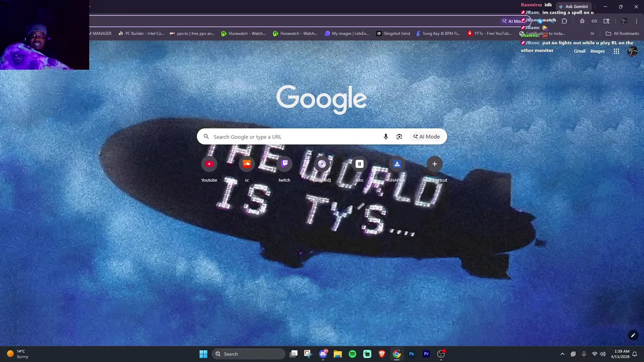Click the link chain icon in the Chrome toolbar
Viewport: 644px width, 362px height.
[594, 21]
